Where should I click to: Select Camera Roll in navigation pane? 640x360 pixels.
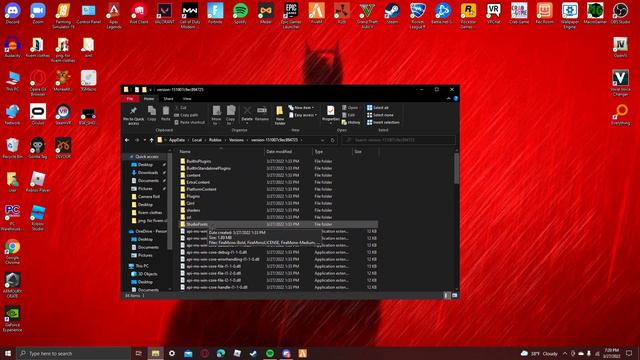149,196
